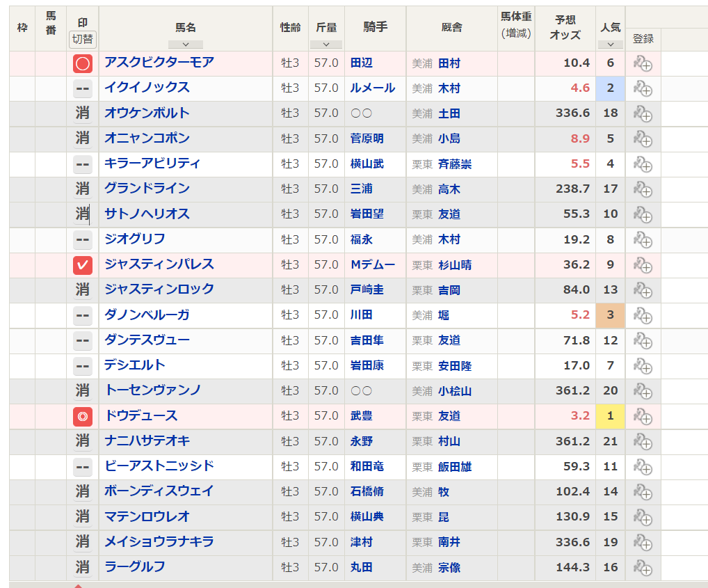Toggle the red check mark for ジャスティンパレス
The height and width of the screenshot is (588, 708).
(83, 265)
